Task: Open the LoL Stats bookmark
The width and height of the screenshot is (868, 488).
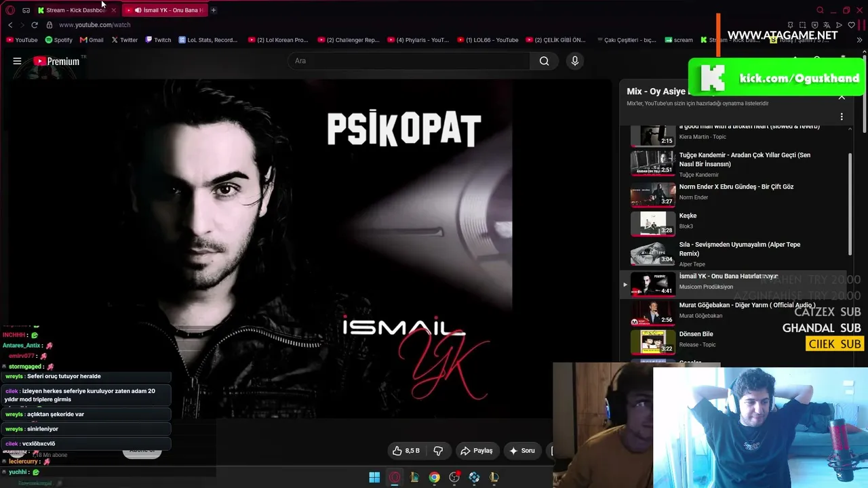Action: tap(208, 40)
